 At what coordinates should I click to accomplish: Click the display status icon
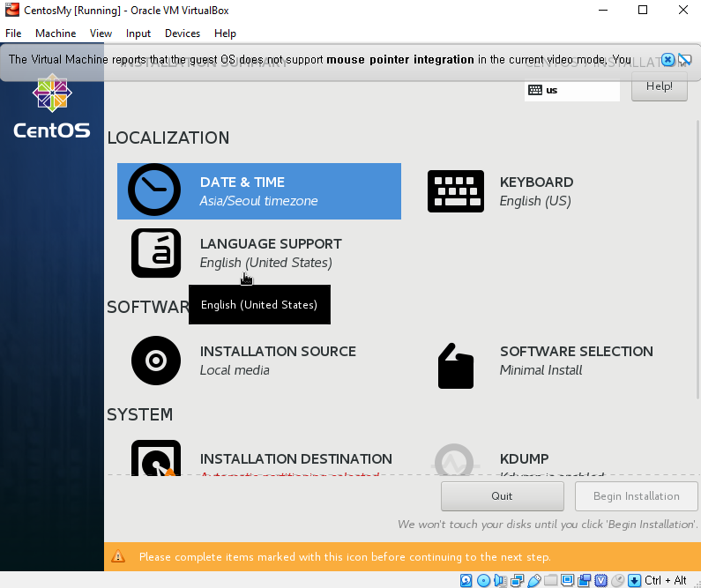coord(567,580)
